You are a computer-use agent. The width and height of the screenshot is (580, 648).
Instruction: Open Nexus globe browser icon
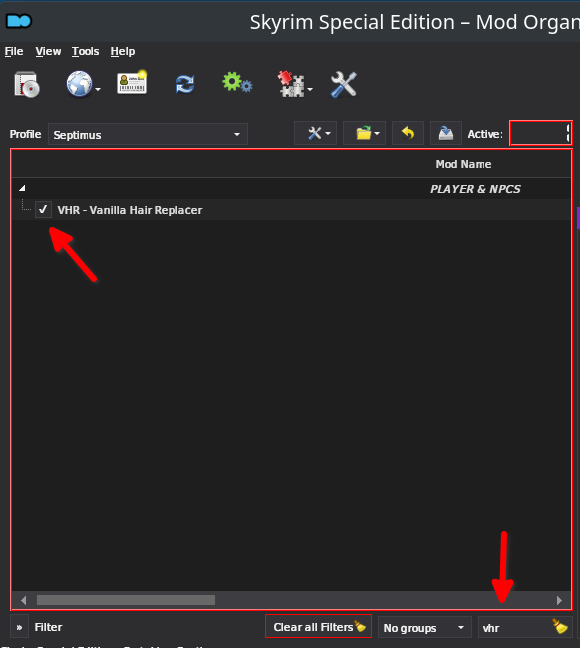pos(79,84)
